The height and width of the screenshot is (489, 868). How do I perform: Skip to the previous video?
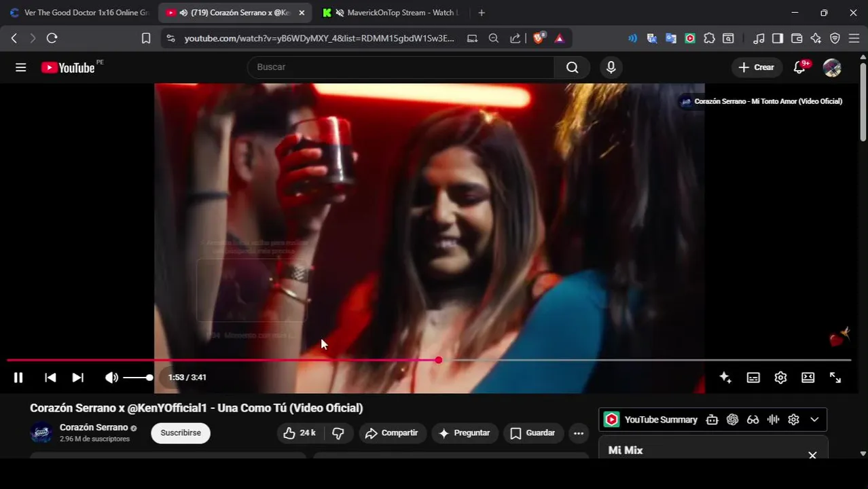(x=50, y=378)
